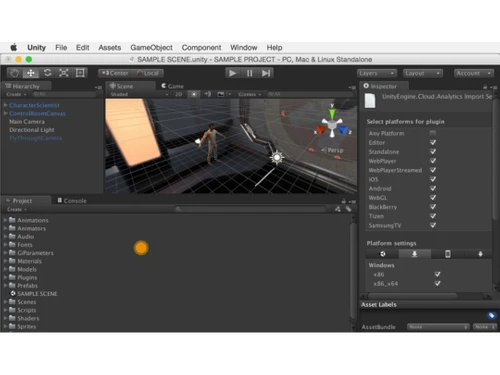Uncheck the iOS platform checkbox
Viewport: 500px width, 375px height.
coord(433,179)
